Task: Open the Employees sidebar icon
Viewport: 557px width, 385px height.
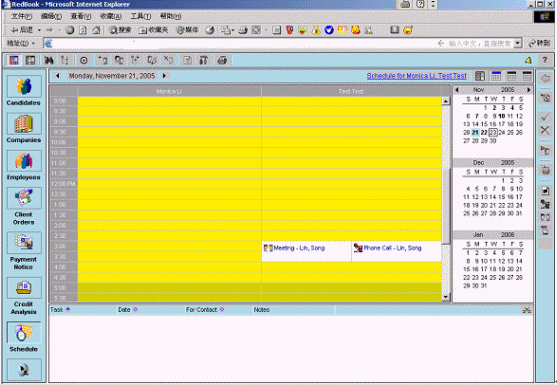Action: tap(24, 161)
